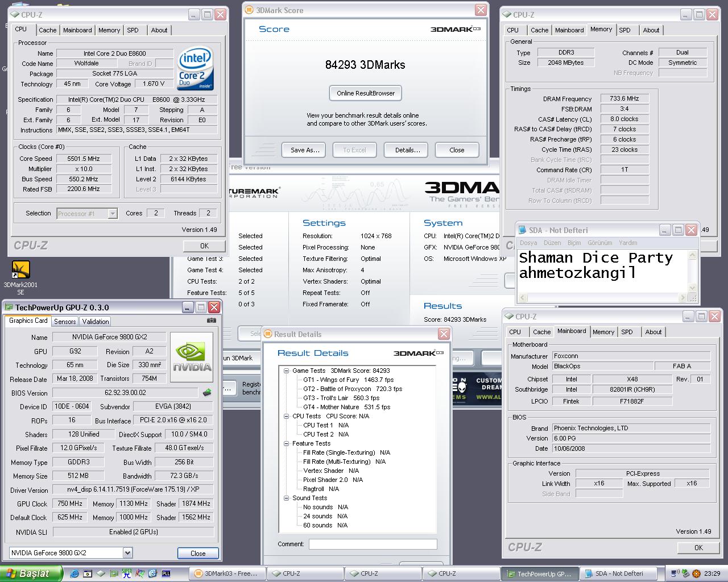Click the NVIDIA logo in GPU-Z
The image size is (728, 582).
[192, 357]
